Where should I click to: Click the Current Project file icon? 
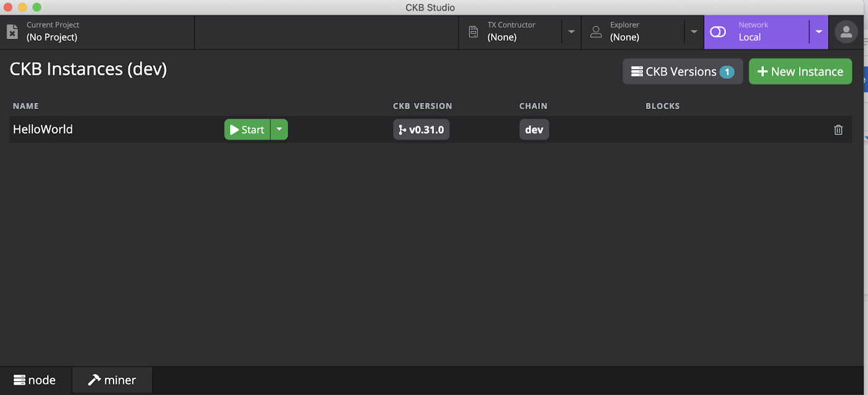(12, 32)
